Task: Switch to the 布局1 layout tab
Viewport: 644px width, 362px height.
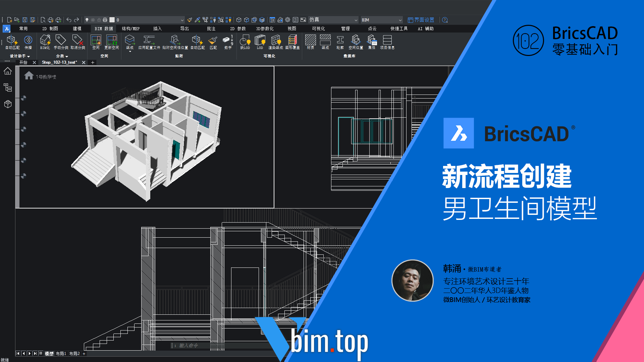Action: [61, 354]
